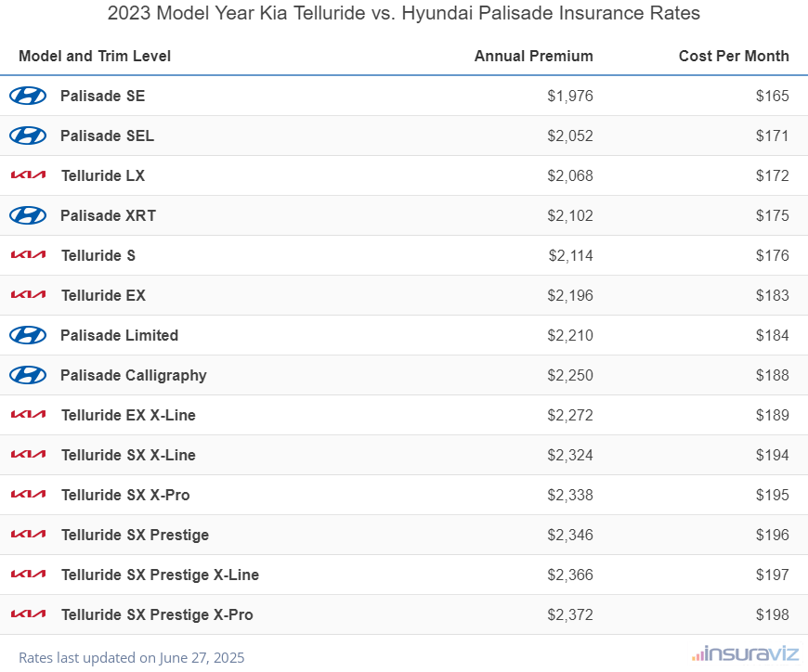
Task: Click the $2,052 annual premium value
Action: [x=570, y=136]
